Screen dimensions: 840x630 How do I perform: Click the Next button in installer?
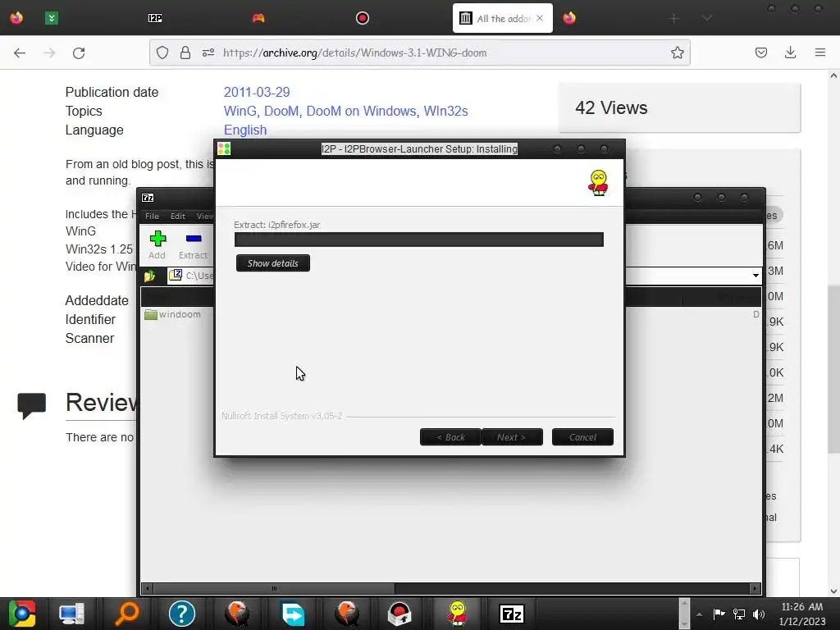click(x=512, y=437)
